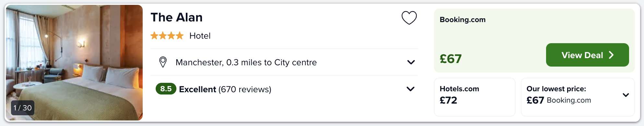Open The Alan hotel title

click(176, 17)
